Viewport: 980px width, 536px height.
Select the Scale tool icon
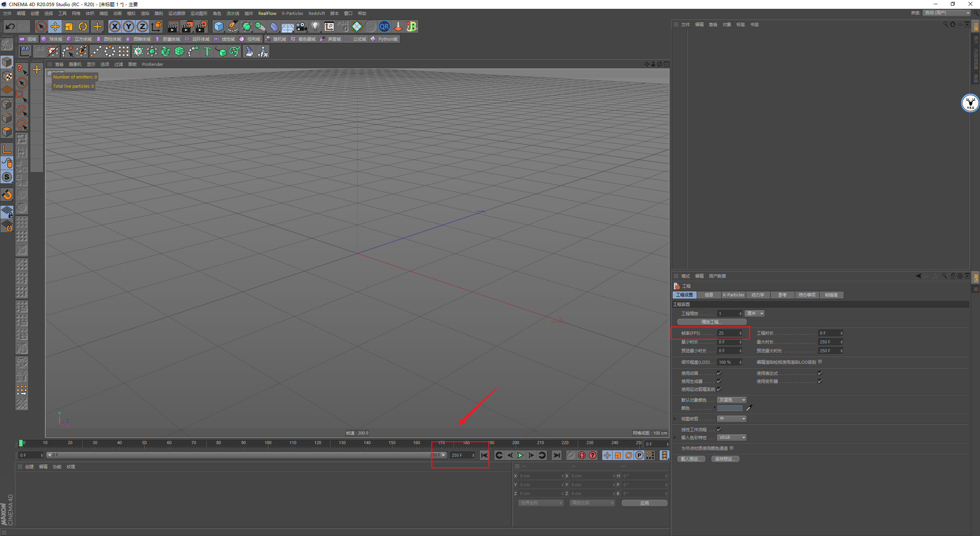69,26
